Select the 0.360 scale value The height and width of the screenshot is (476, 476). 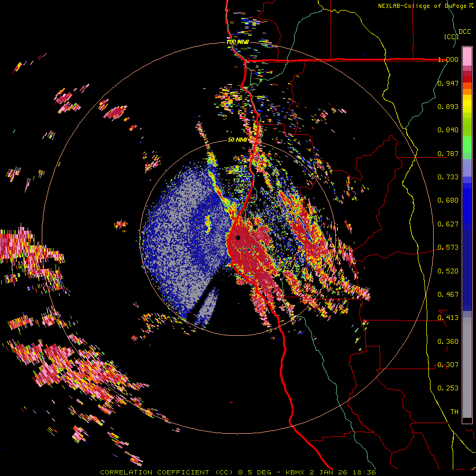[x=448, y=341]
